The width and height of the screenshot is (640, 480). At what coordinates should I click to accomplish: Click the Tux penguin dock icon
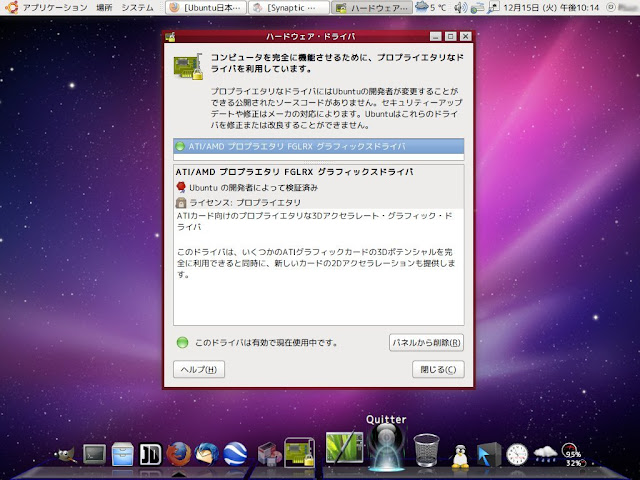pyautogui.click(x=460, y=456)
